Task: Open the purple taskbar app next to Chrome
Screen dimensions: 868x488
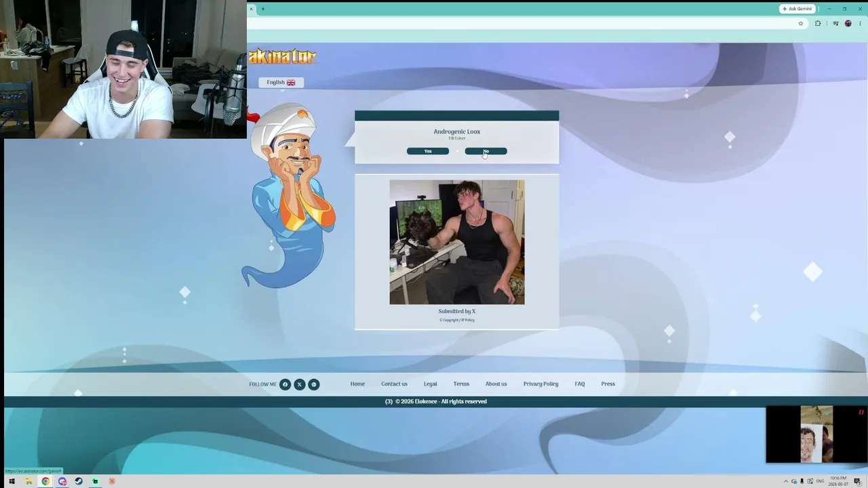Action: click(62, 481)
